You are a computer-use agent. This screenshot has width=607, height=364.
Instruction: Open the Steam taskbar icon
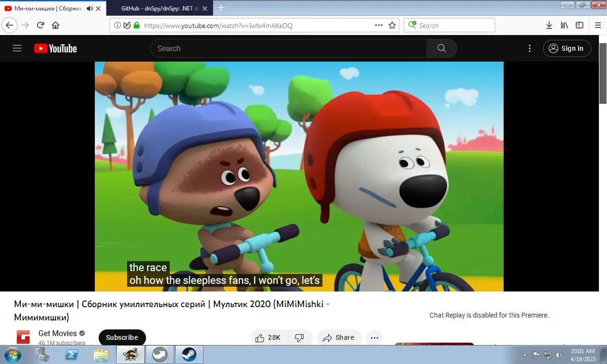189,355
